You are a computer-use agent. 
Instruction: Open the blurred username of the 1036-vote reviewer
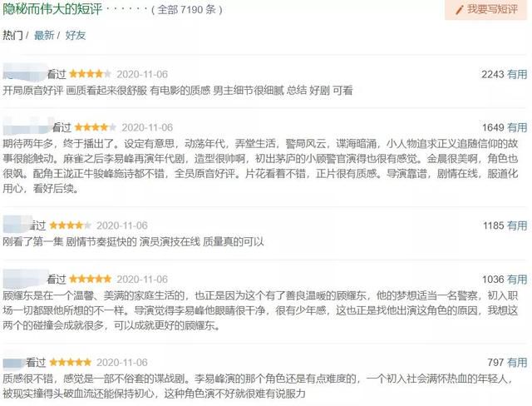[x=24, y=279]
